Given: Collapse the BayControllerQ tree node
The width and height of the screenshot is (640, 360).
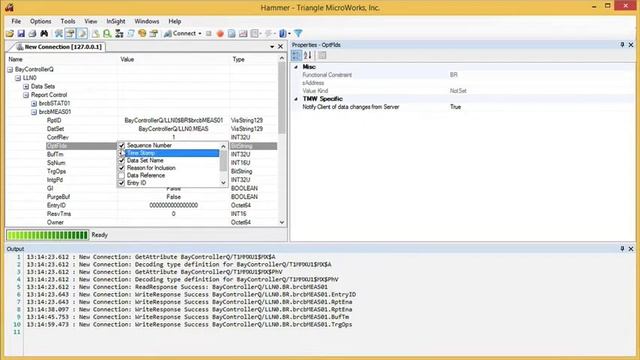Looking at the screenshot, I should click(x=10, y=69).
